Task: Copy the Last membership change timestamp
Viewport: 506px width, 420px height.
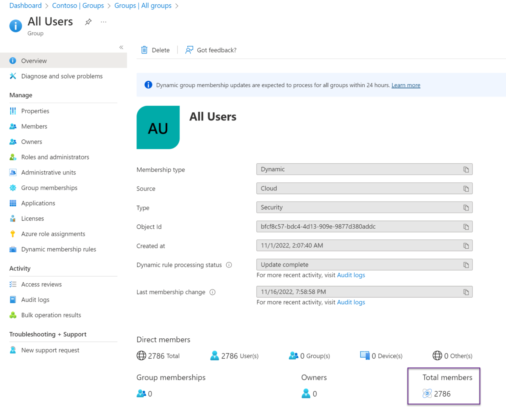Action: point(466,292)
